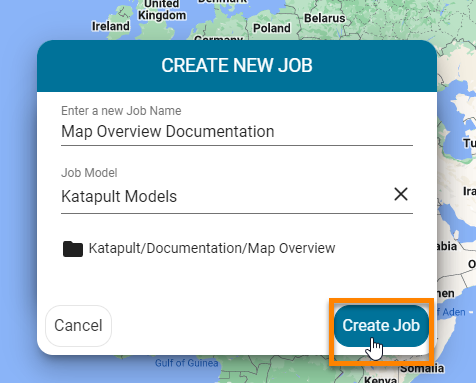
Task: Click the United Kingdom map label
Action: click(162, 10)
